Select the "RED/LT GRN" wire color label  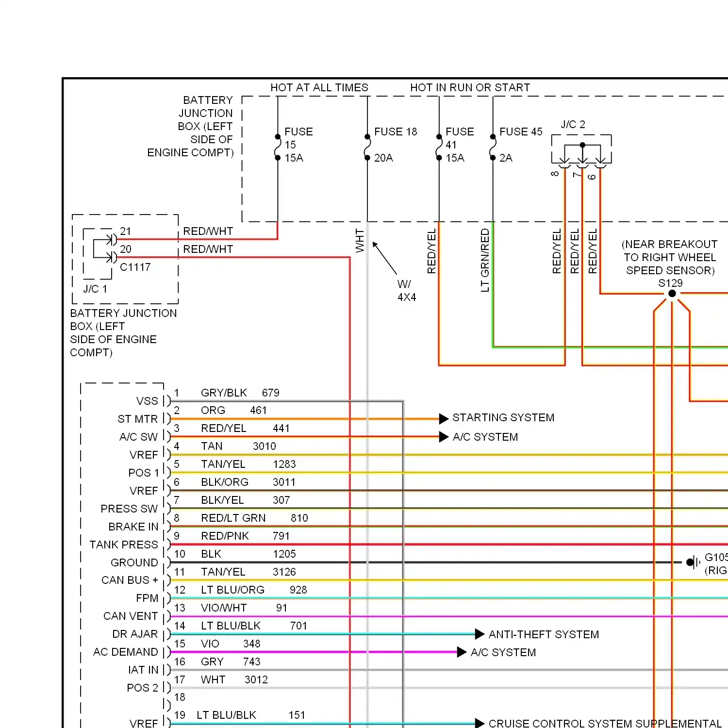click(233, 518)
